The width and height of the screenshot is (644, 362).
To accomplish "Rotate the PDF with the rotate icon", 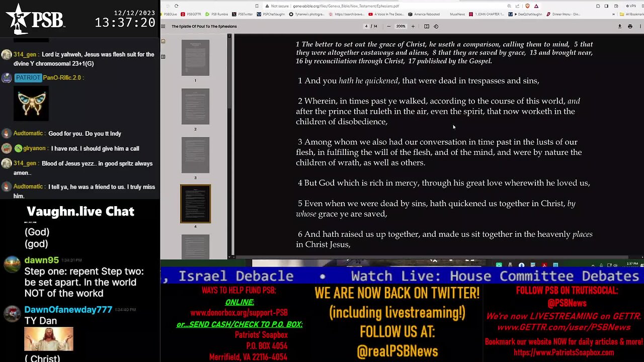I will coord(436,26).
